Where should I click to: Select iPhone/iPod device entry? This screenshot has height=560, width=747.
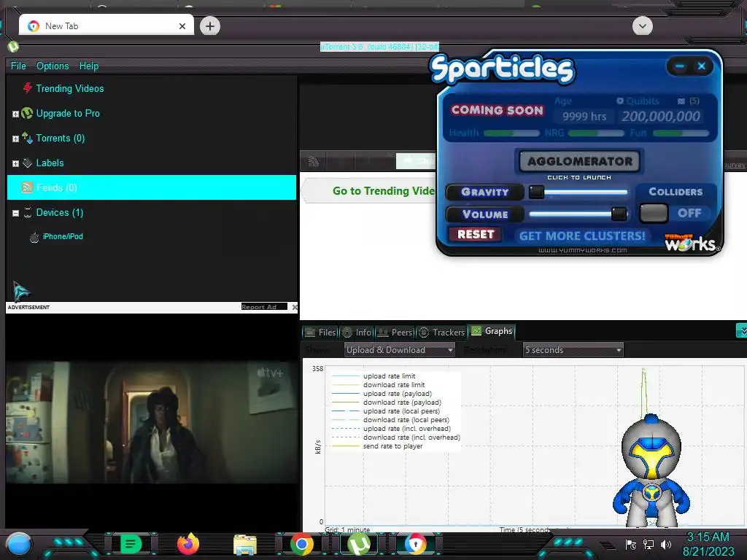(63, 237)
